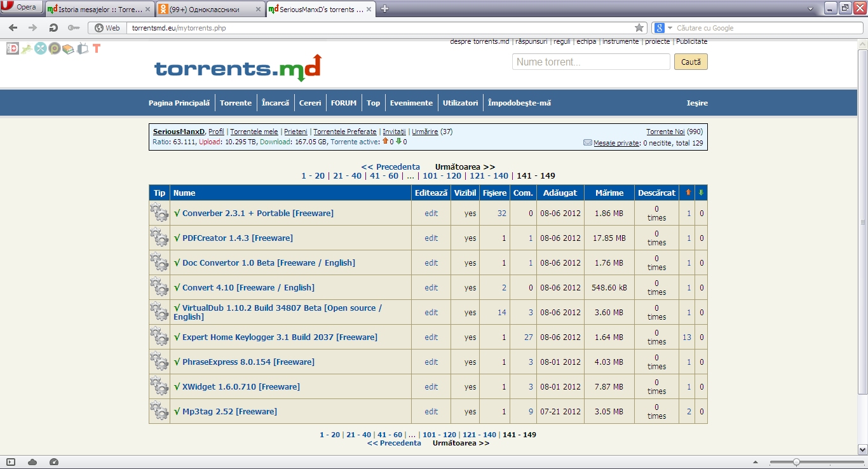Image resolution: width=868 pixels, height=469 pixels.
Task: Go to pages 121 - 140 at top
Action: pos(489,176)
